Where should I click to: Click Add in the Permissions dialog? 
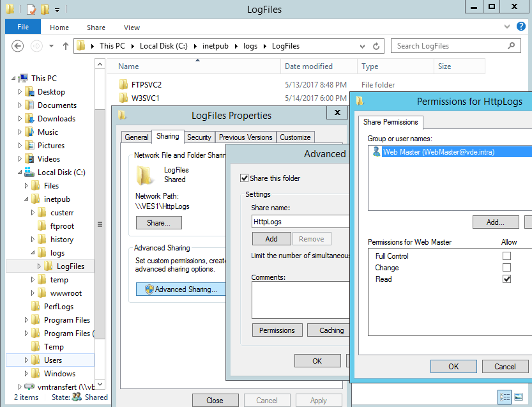click(x=496, y=222)
